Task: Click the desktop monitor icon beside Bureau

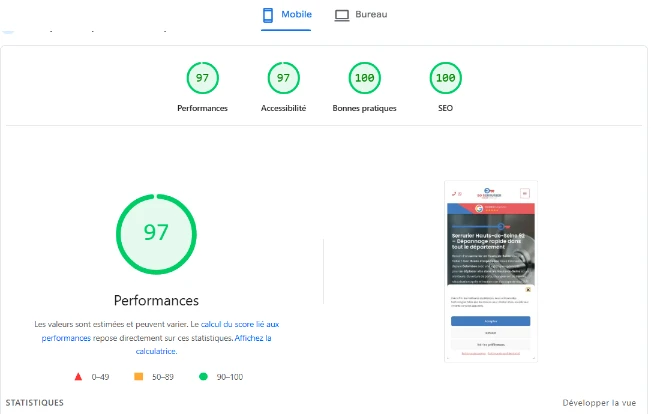Action: pyautogui.click(x=342, y=15)
